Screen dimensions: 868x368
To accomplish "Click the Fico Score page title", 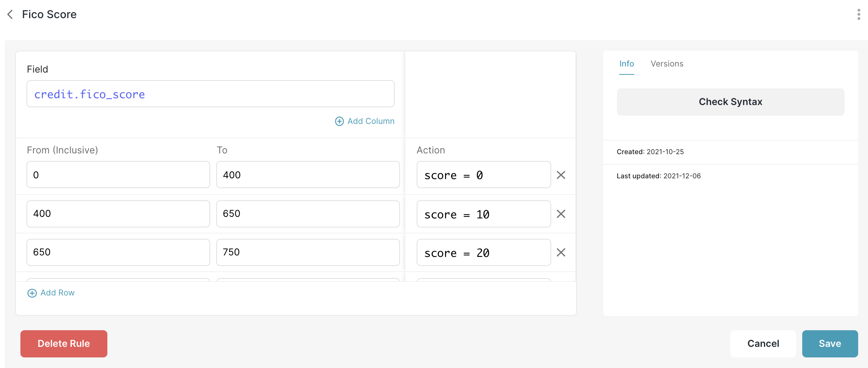I will pos(49,14).
